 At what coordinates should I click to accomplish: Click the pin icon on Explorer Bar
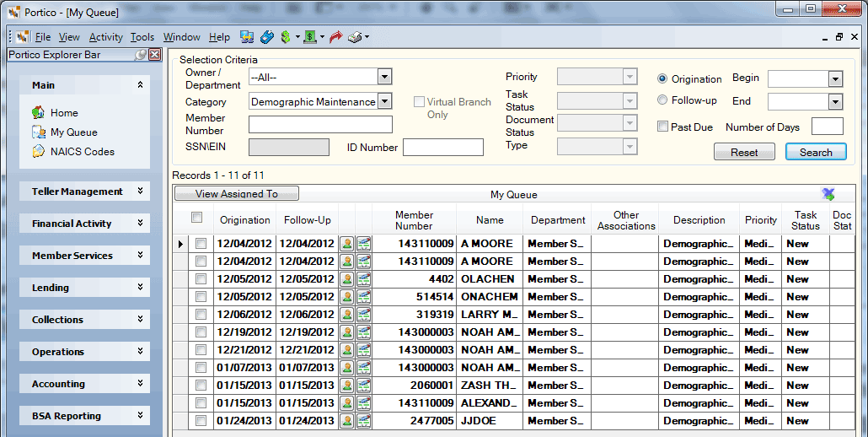[142, 54]
